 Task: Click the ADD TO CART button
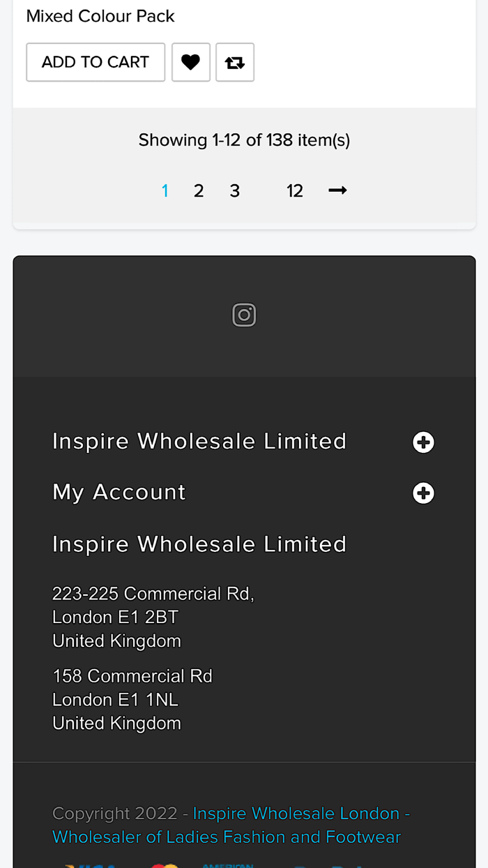pyautogui.click(x=96, y=62)
